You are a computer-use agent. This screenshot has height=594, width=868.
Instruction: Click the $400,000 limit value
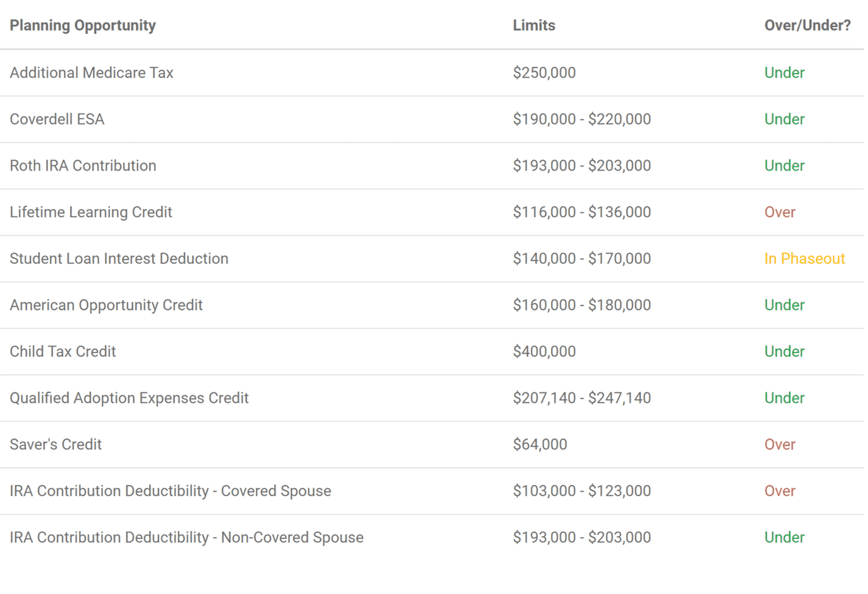544,351
